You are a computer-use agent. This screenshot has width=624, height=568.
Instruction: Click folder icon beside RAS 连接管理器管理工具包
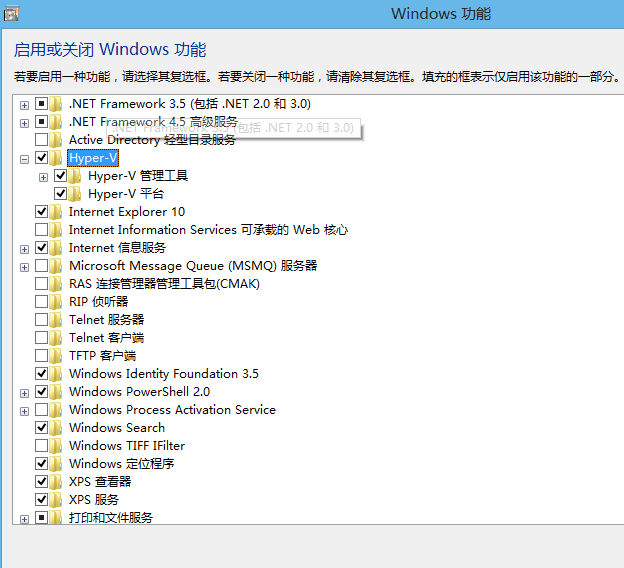coord(56,284)
